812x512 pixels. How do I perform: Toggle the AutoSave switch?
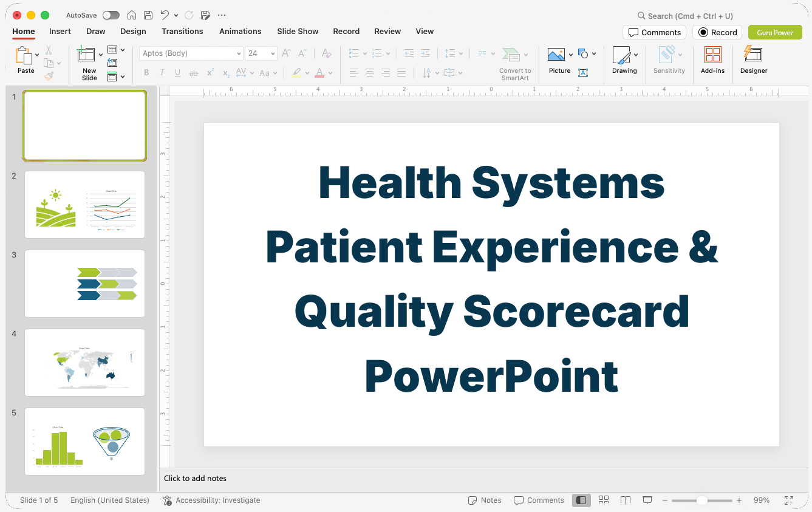coord(111,15)
